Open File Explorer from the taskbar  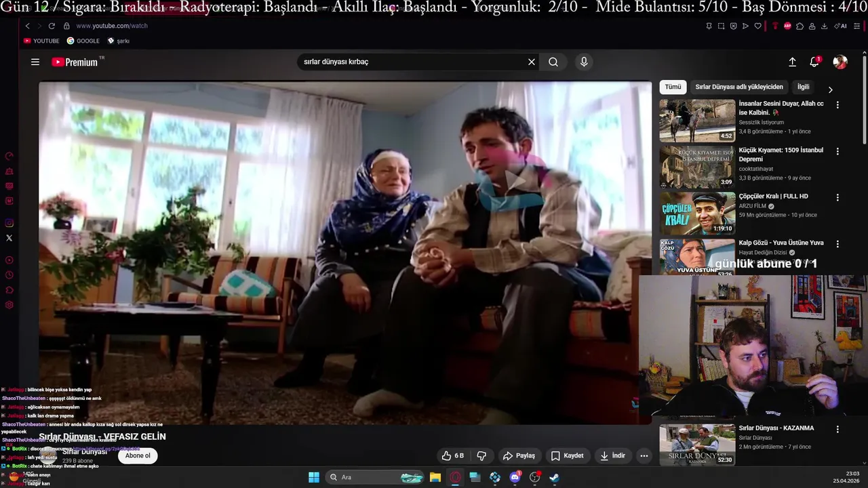435,477
